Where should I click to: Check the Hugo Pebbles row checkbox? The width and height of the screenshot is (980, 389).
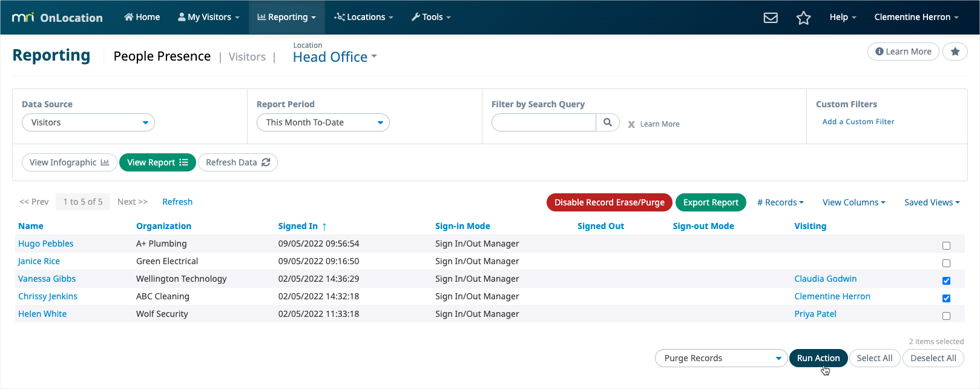(x=946, y=245)
